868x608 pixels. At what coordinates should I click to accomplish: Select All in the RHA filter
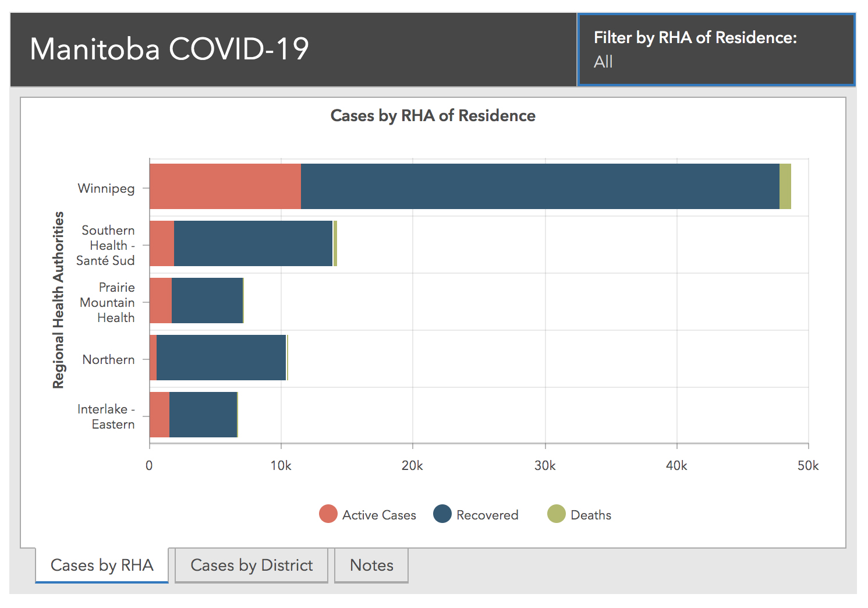604,62
